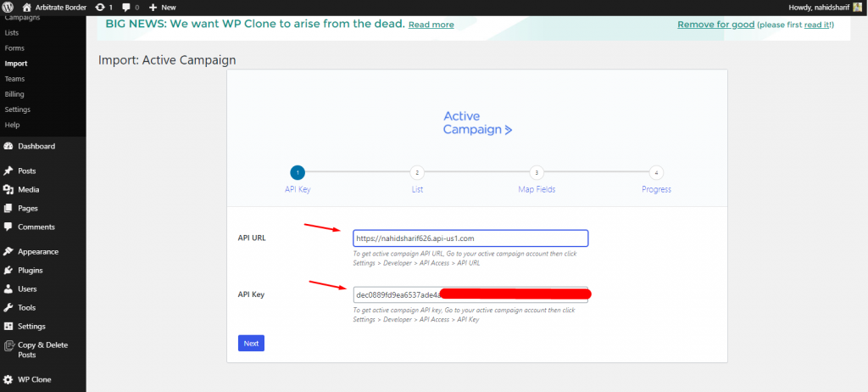868x392 pixels.
Task: Open the Arbitrate Border site name link
Action: pos(61,7)
